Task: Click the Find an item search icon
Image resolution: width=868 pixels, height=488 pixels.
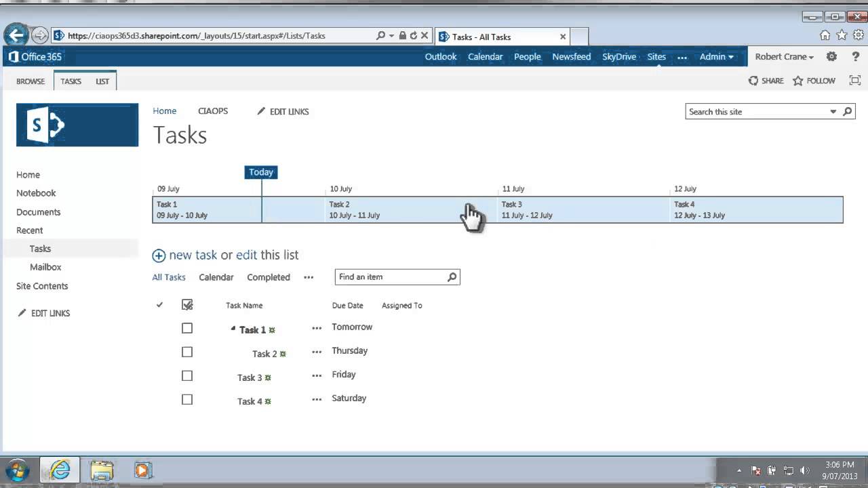Action: click(452, 277)
